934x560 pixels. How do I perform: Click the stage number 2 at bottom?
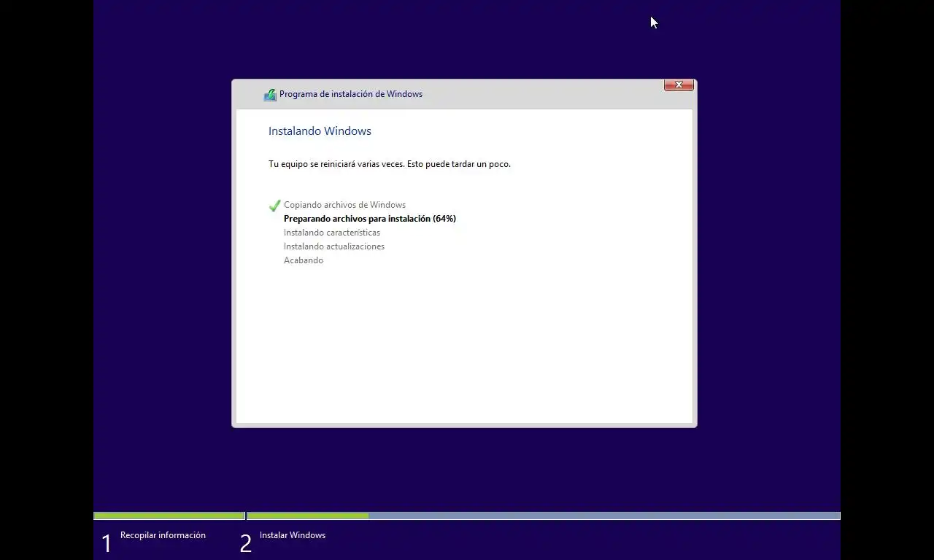point(246,543)
